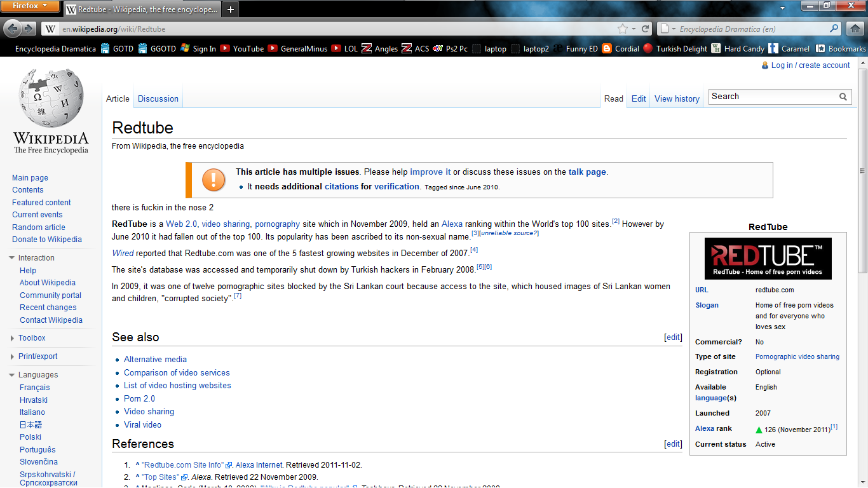Switch to the Discussion tab

pos(158,98)
